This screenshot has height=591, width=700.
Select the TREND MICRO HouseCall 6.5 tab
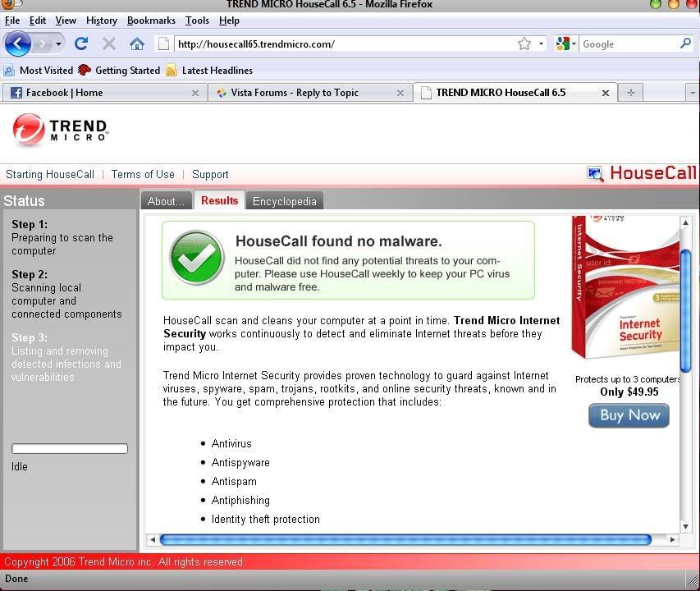point(515,93)
